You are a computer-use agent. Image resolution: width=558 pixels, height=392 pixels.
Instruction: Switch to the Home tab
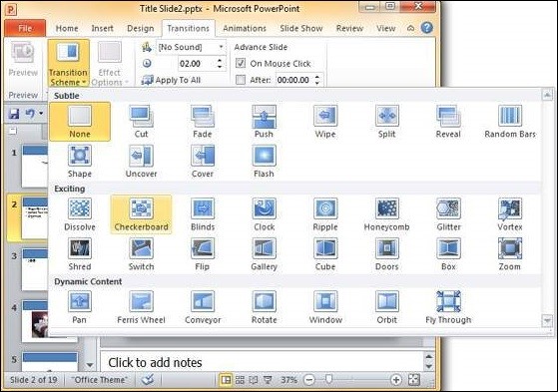(67, 29)
